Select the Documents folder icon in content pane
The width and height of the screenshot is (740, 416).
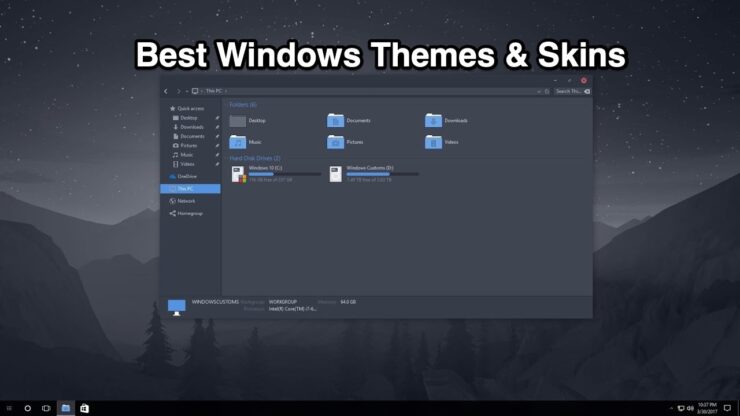336,121
